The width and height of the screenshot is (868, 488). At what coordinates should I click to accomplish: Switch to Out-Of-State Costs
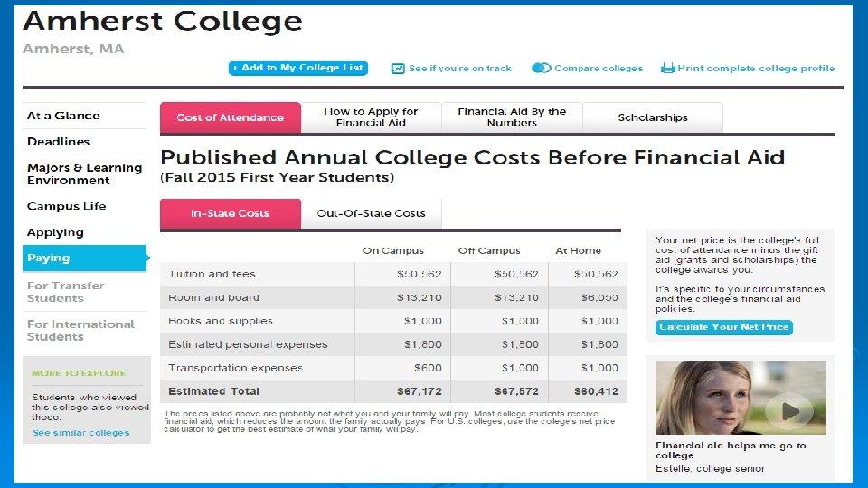(x=371, y=213)
